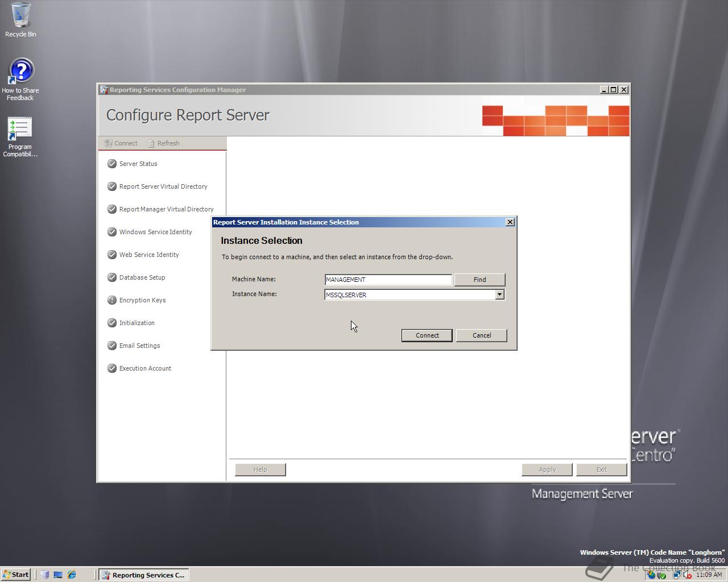Click Reporting Services taskbar button
Image resolution: width=728 pixels, height=582 pixels.
pos(144,575)
